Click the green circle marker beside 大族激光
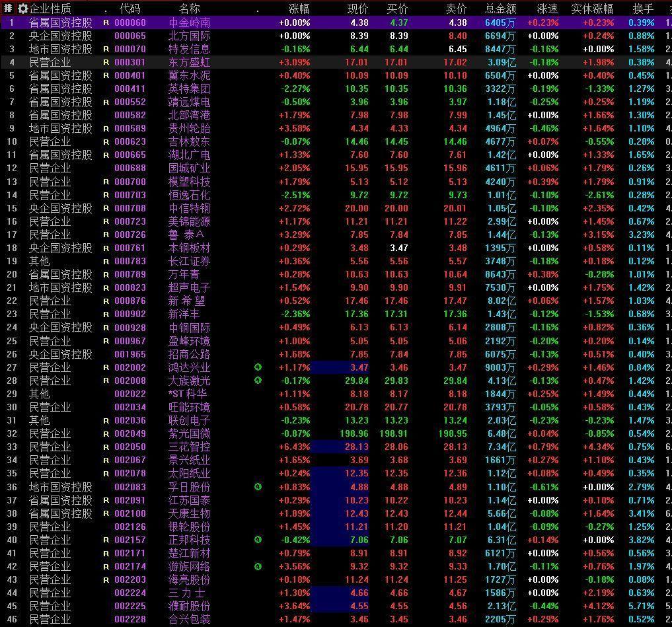This screenshot has width=672, height=627. pos(258,381)
